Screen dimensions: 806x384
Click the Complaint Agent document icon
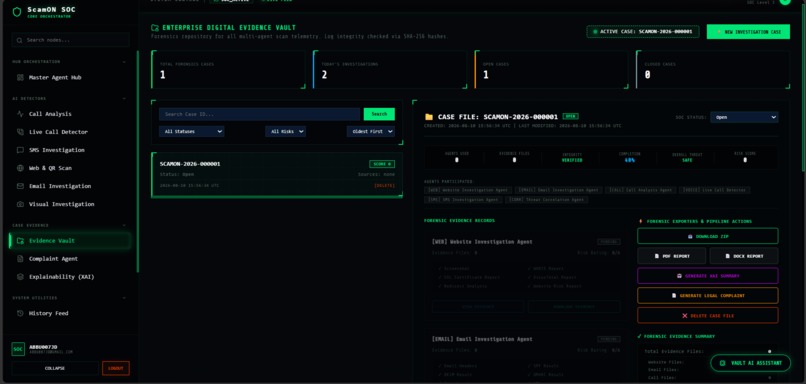[20, 259]
